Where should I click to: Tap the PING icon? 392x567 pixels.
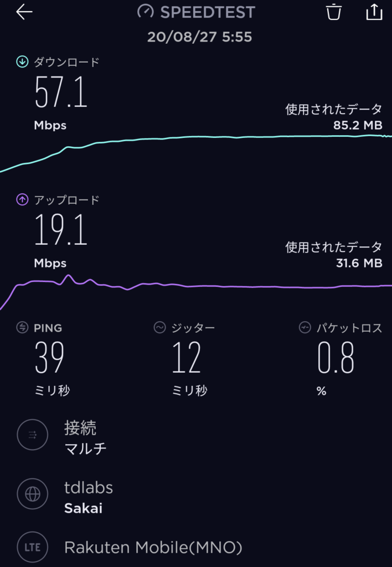[22, 328]
